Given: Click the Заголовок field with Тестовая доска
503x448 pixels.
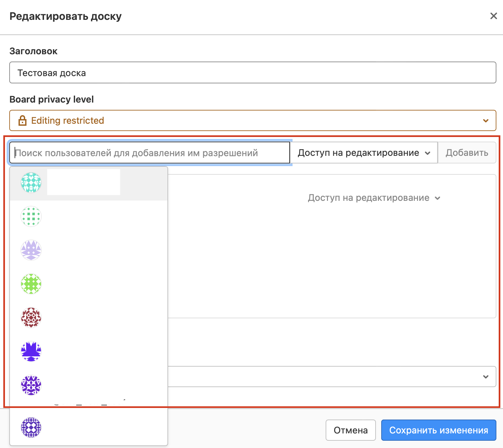Looking at the screenshot, I should [x=253, y=73].
